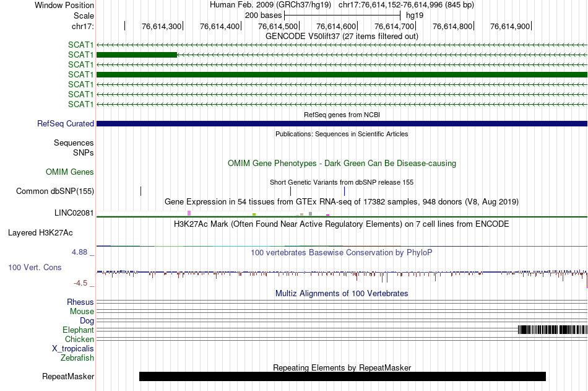Click the SNPs track label
This screenshot has width=588, height=391.
[84, 153]
